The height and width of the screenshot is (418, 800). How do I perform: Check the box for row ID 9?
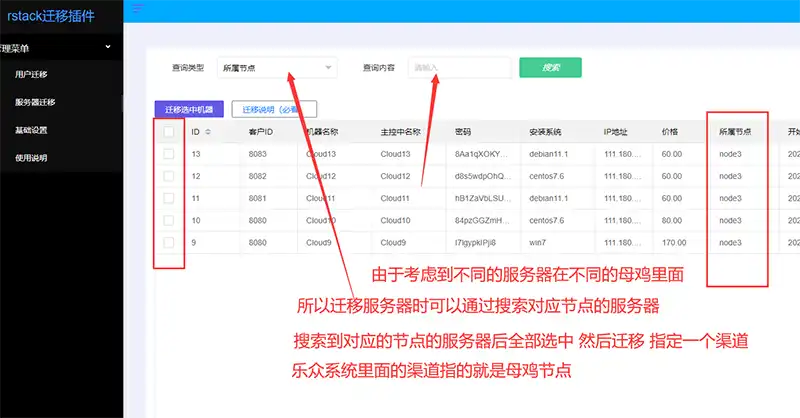tap(169, 242)
